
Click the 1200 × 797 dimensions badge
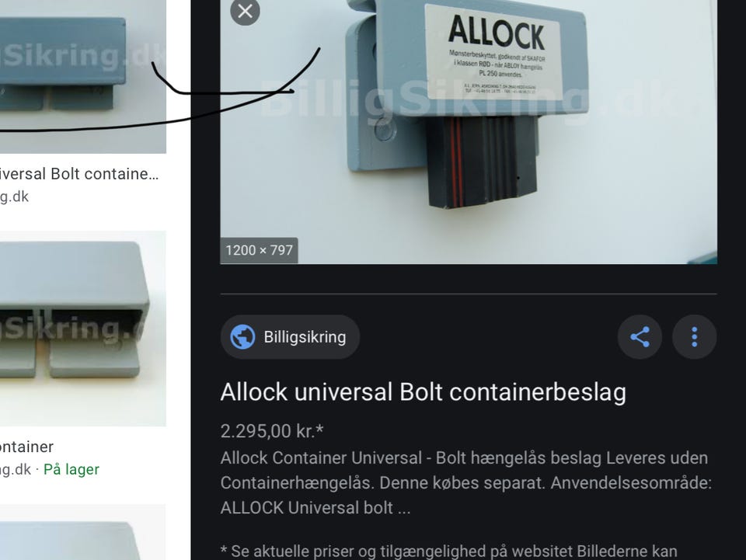(x=259, y=250)
